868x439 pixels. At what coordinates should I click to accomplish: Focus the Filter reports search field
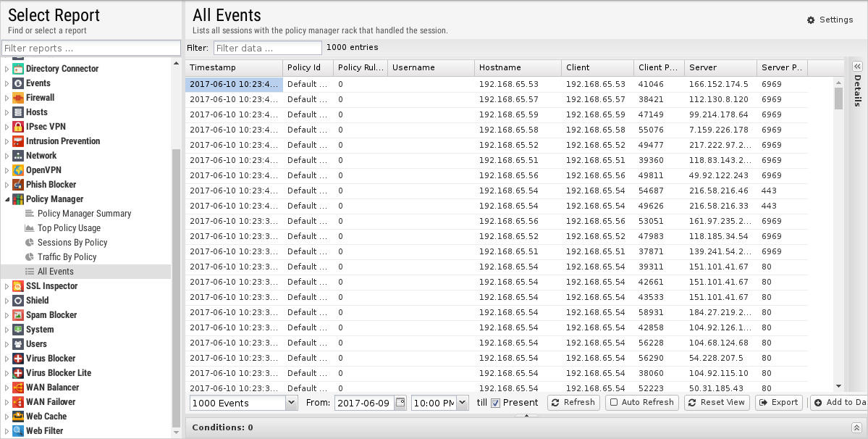click(x=91, y=48)
